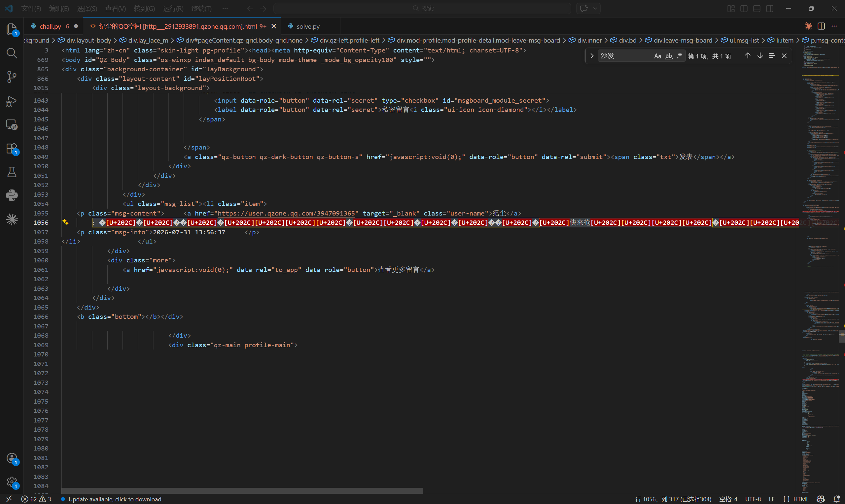Open editor More Actions ellipsis
The height and width of the screenshot is (504, 845).
click(x=834, y=26)
